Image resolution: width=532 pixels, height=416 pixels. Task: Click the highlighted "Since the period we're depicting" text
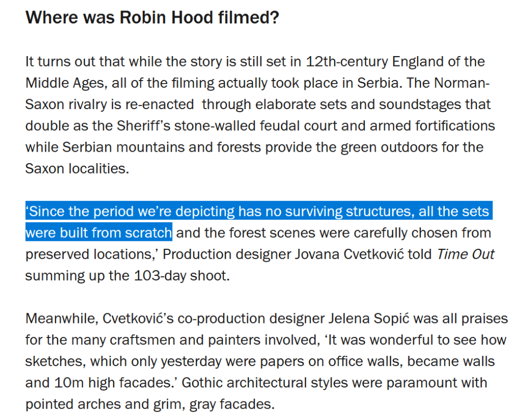[x=130, y=211]
